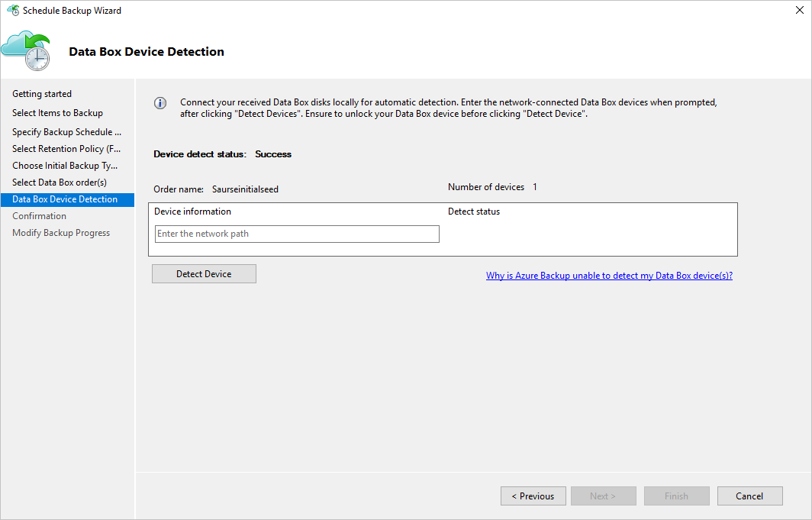
Task: Click the Previous button
Action: 533,496
